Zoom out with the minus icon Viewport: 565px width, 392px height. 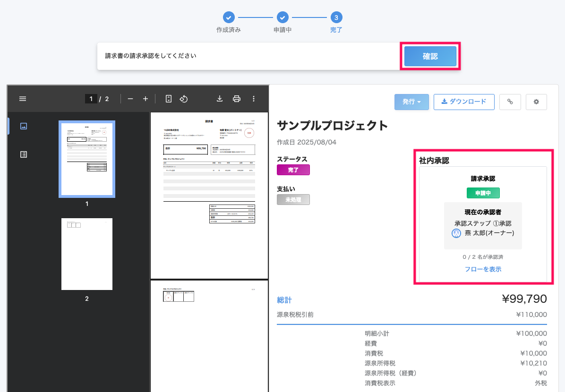pyautogui.click(x=130, y=99)
